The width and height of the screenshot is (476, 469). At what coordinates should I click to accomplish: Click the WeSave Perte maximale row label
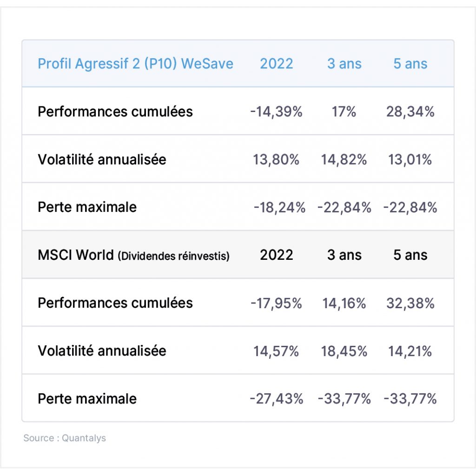tap(87, 207)
